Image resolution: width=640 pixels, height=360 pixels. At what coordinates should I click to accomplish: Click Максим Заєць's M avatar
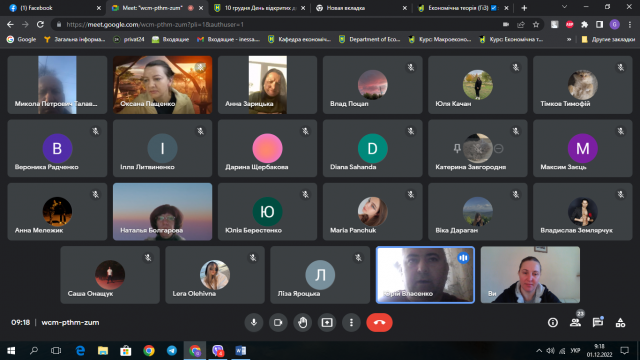[x=582, y=148]
